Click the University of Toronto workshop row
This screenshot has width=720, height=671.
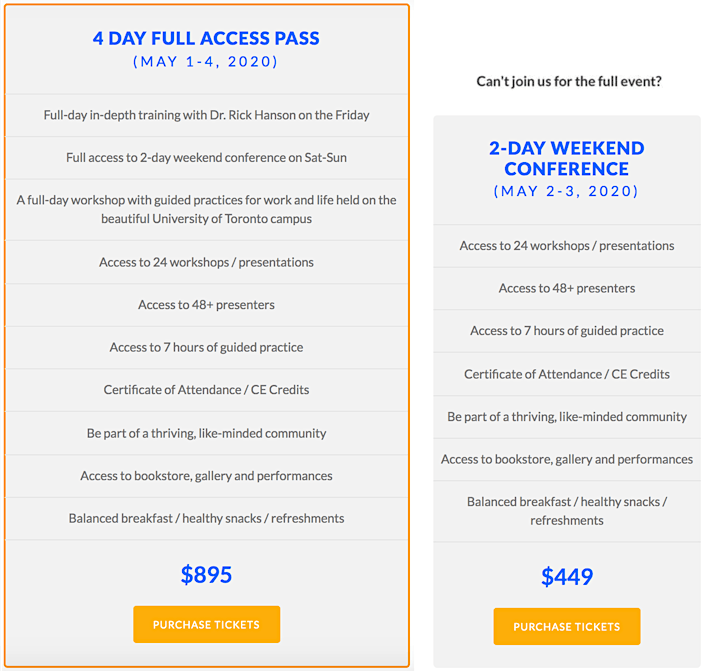(207, 210)
